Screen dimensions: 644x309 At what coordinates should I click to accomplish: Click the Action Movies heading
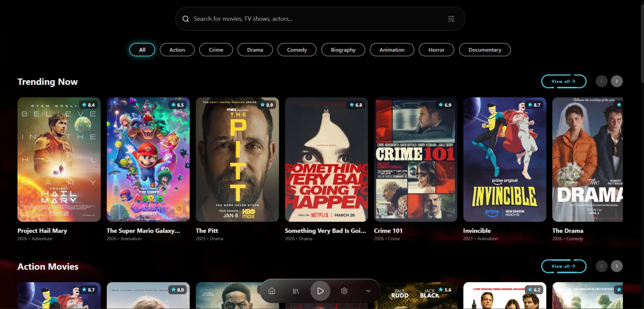48,266
